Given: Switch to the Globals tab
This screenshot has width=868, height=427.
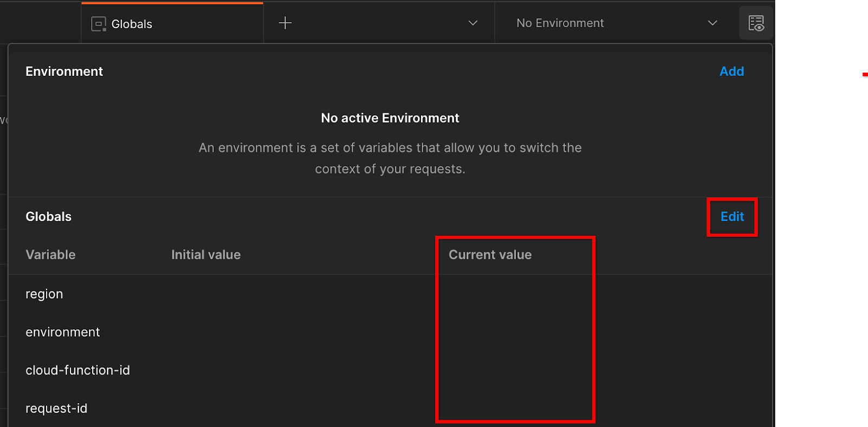Looking at the screenshot, I should pyautogui.click(x=132, y=24).
